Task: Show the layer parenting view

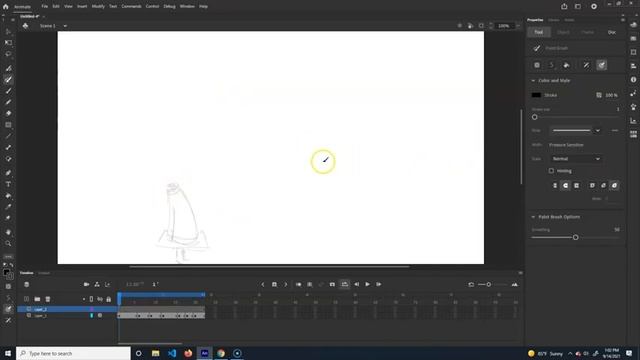Action: point(97,284)
